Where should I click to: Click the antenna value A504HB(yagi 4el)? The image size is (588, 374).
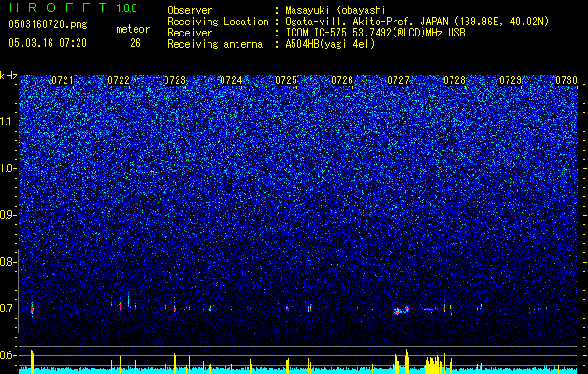click(x=330, y=44)
